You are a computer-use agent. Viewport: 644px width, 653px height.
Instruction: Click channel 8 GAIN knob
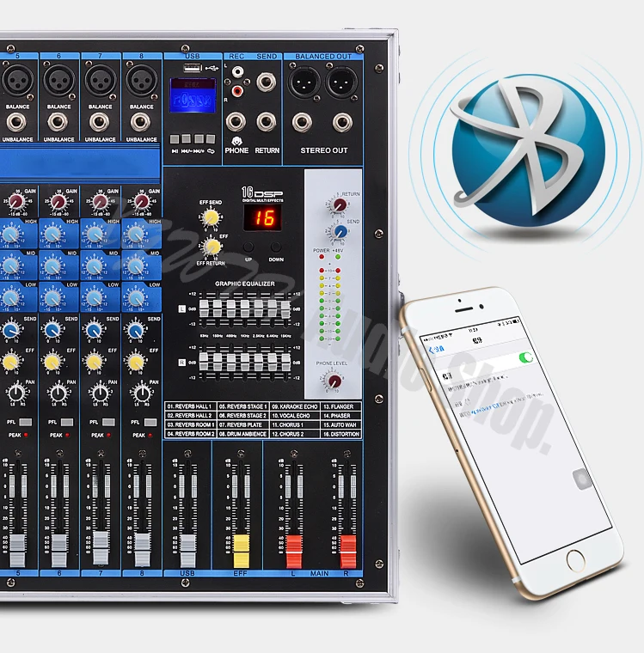tap(141, 203)
